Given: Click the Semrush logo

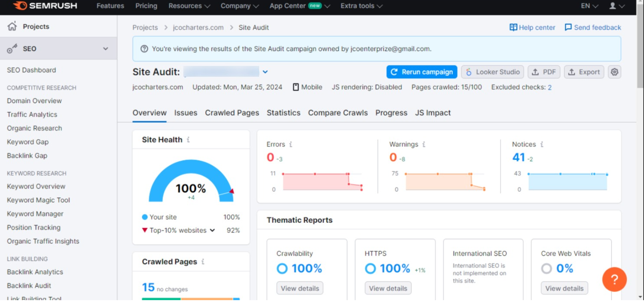Looking at the screenshot, I should (x=46, y=6).
